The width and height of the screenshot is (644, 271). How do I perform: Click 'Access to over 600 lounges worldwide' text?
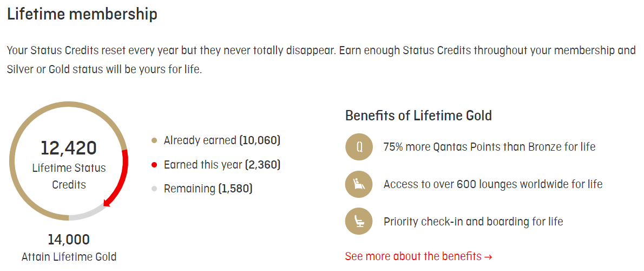point(492,184)
